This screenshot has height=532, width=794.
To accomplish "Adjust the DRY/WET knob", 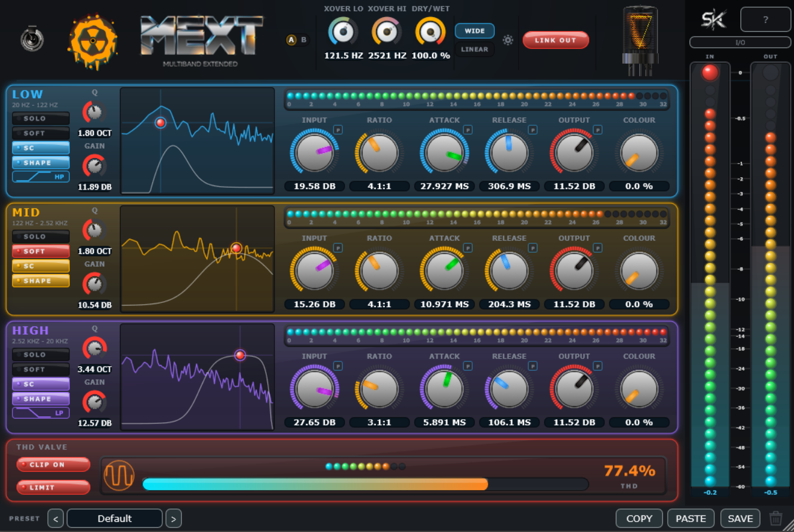I will tap(430, 32).
